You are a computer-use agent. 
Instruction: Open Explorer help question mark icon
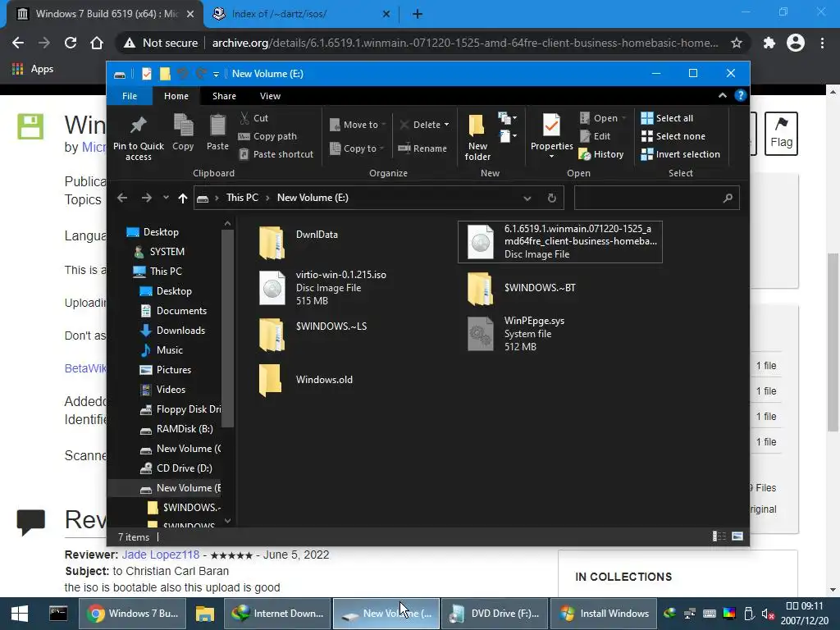741,95
